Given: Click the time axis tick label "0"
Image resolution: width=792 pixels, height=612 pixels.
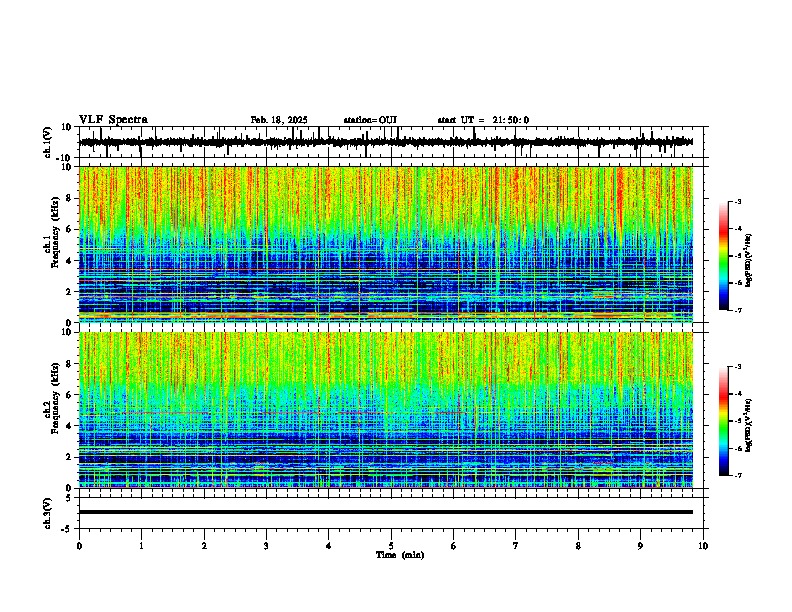Looking at the screenshot, I should 79,546.
